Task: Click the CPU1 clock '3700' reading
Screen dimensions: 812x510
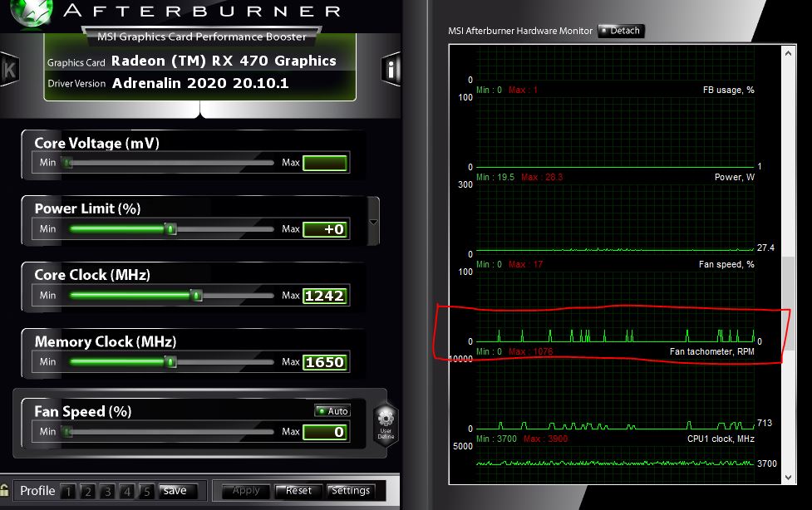Action: click(x=767, y=463)
